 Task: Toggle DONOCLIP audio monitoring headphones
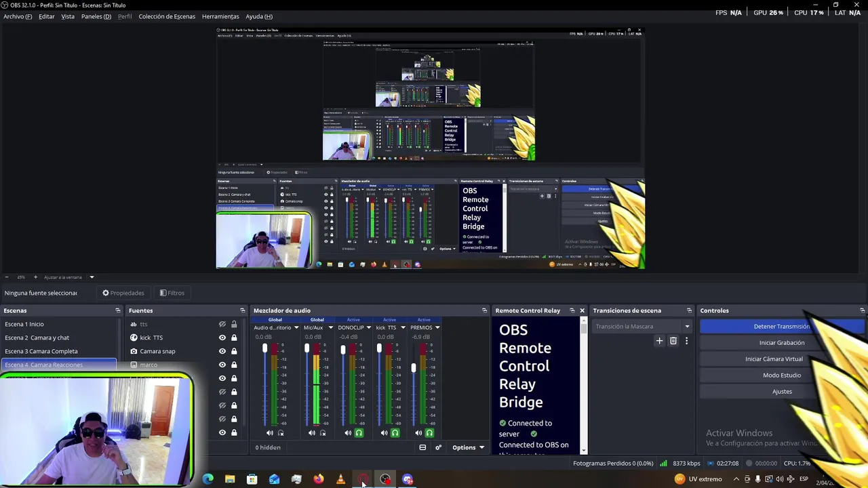(359, 433)
